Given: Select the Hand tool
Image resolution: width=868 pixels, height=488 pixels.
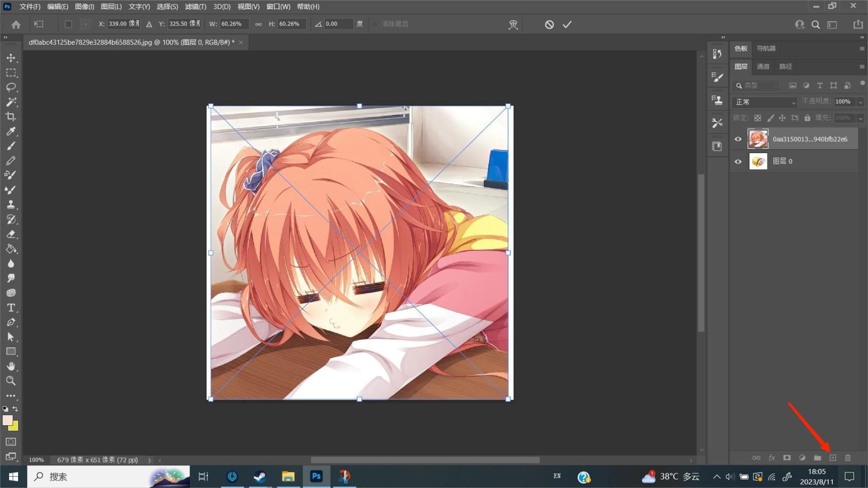Looking at the screenshot, I should [x=11, y=366].
